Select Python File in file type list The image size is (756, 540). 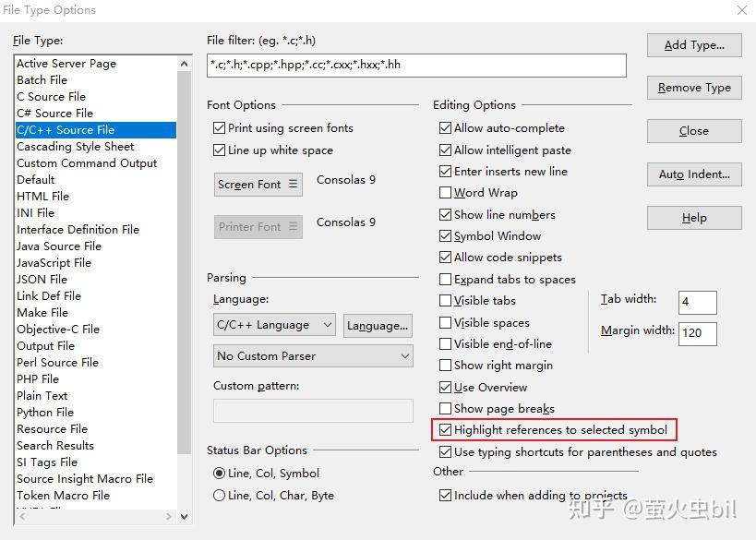point(45,413)
